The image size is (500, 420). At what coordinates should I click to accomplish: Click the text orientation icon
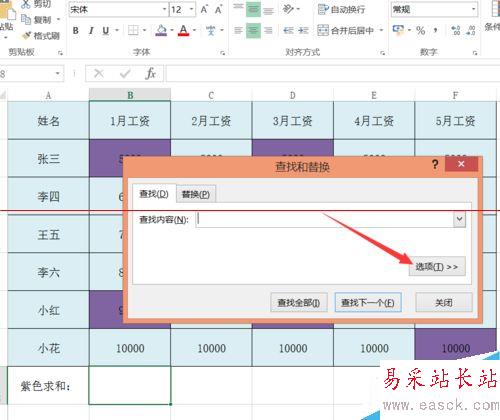tap(288, 9)
